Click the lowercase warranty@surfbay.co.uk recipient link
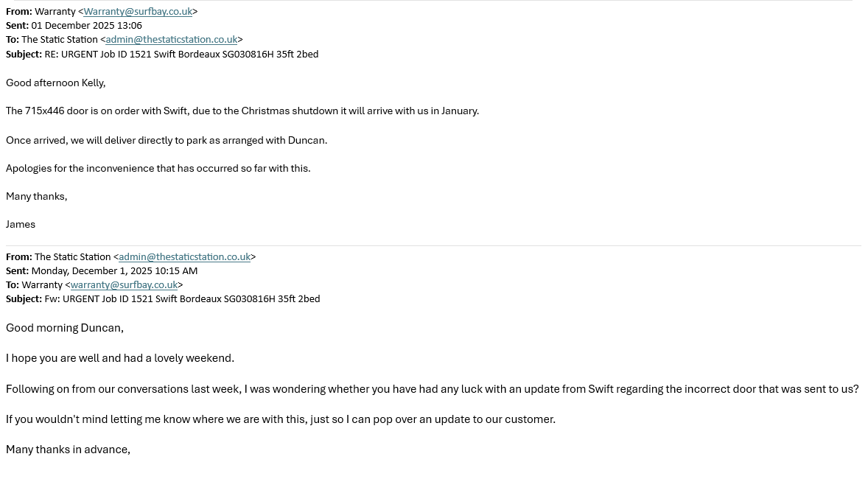Viewport: 868px width, 479px height. click(x=124, y=285)
